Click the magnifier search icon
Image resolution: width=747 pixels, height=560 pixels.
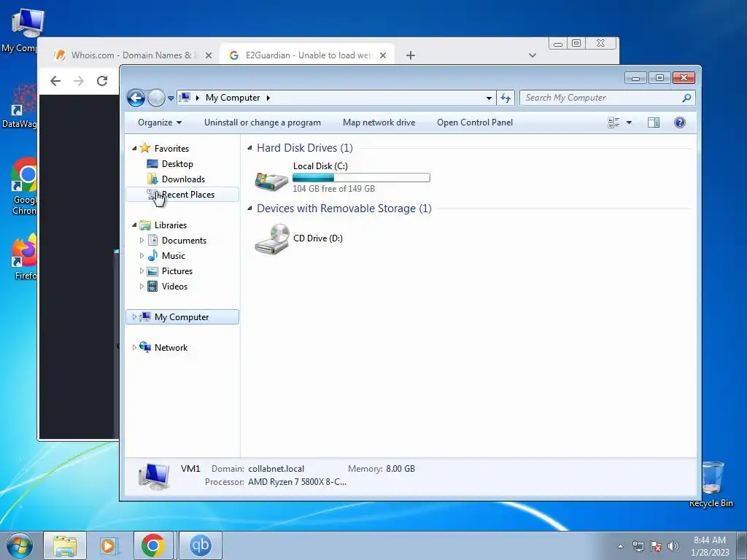tap(686, 98)
